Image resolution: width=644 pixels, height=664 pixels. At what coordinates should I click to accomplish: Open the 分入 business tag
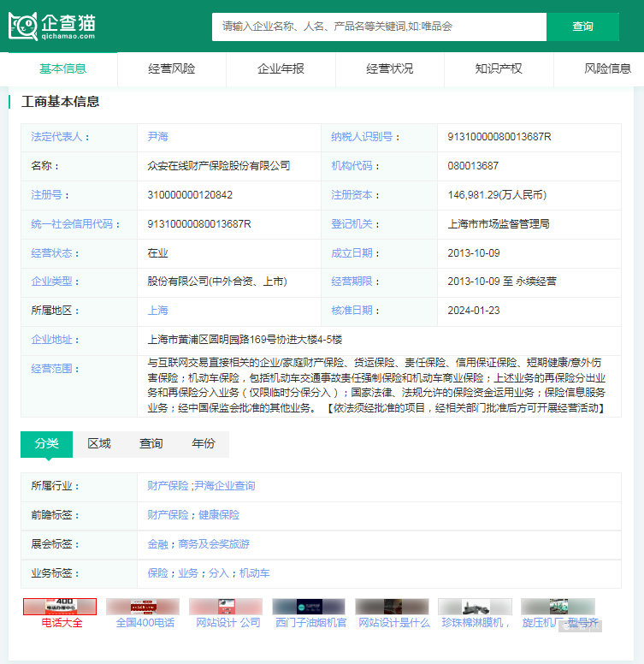tap(219, 573)
